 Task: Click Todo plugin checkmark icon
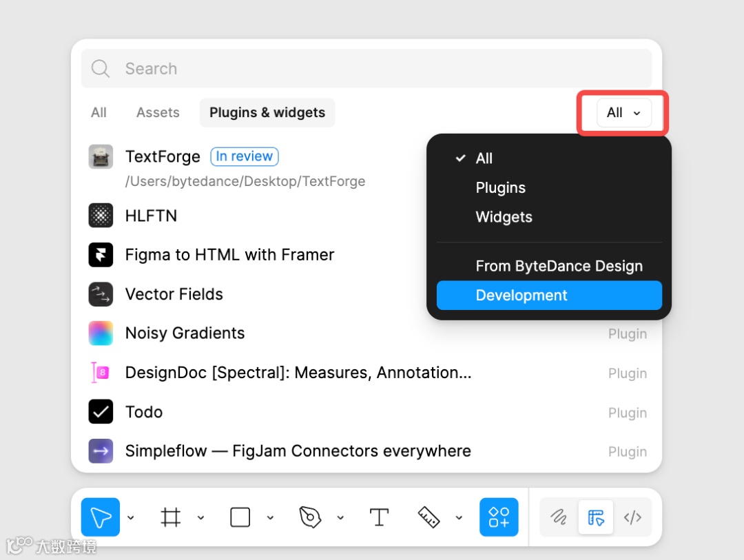pos(101,411)
